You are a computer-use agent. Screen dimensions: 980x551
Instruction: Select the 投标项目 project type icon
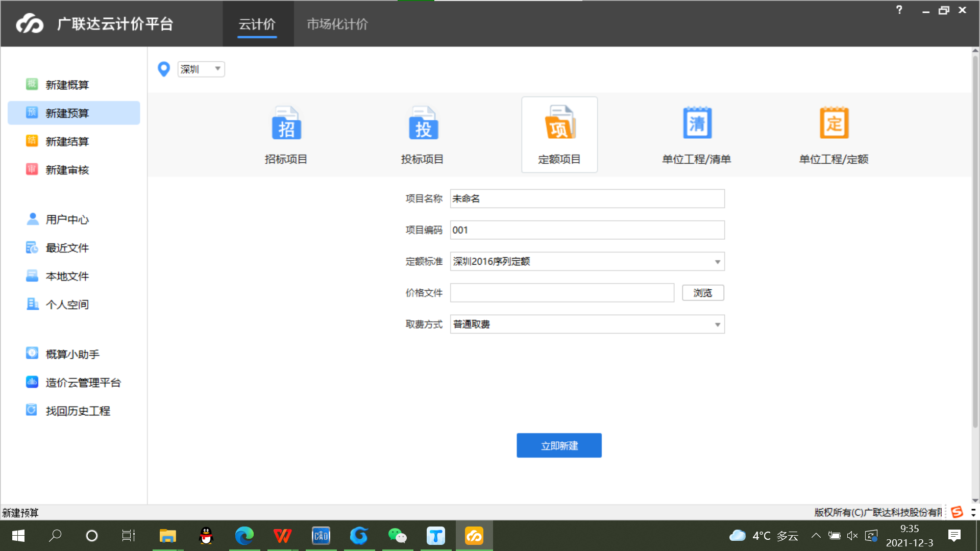coord(423,124)
